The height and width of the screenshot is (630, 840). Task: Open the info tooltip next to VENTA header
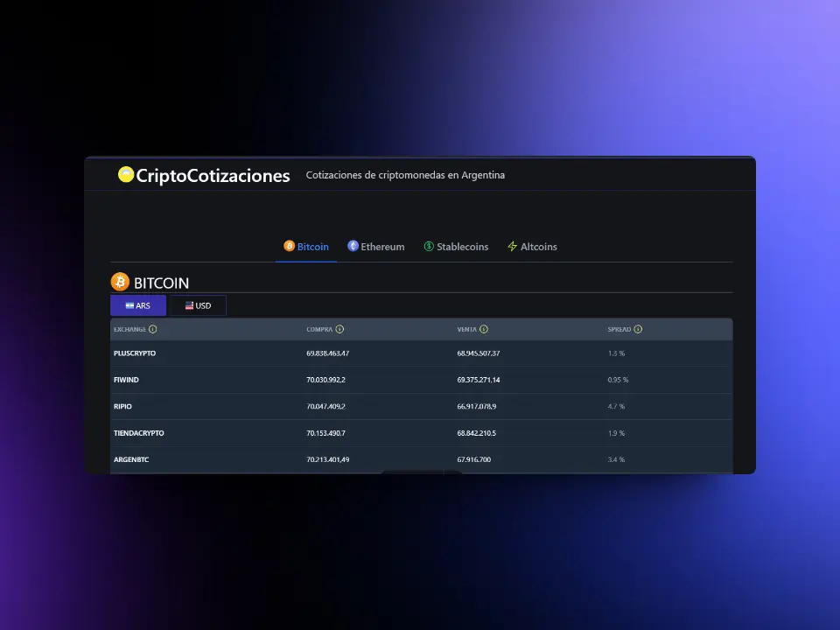[x=484, y=329]
